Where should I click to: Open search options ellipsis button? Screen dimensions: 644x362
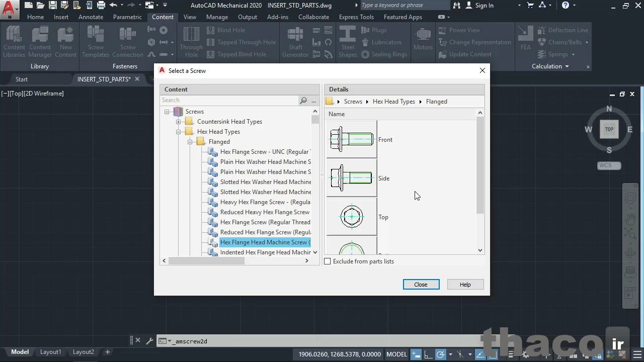point(314,100)
